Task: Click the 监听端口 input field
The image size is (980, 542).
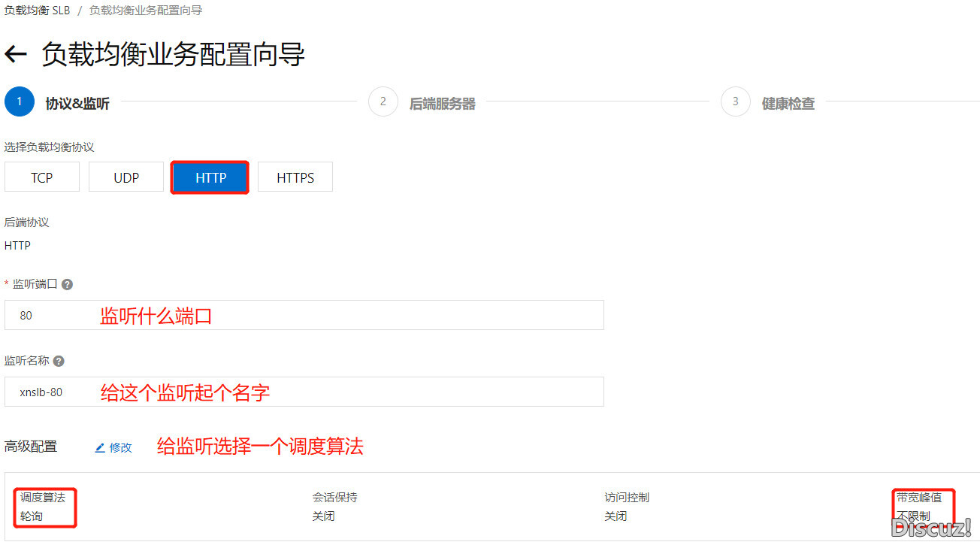Action: pos(304,315)
